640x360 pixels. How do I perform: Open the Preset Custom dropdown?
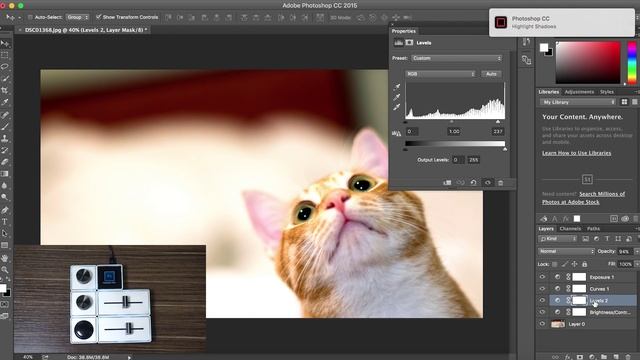point(456,58)
